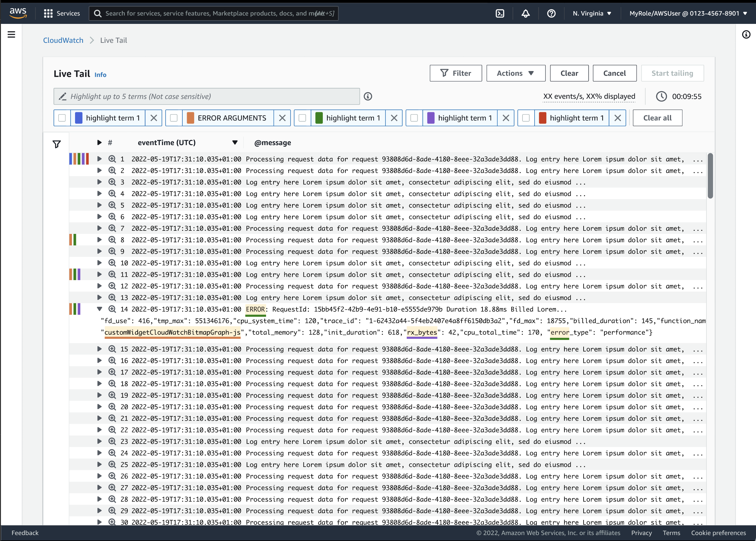Go to CloudWatch breadcrumb link
Viewport: 756px width, 541px height.
pyautogui.click(x=63, y=40)
